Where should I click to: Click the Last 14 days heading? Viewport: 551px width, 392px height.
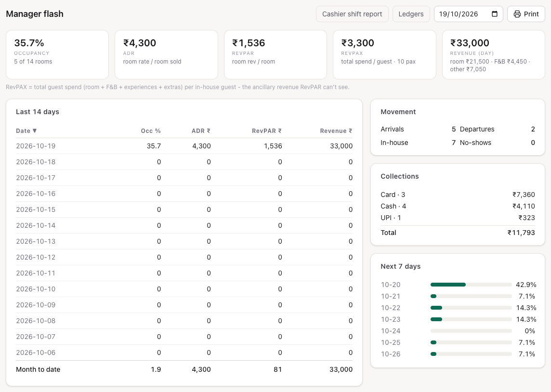tap(38, 112)
